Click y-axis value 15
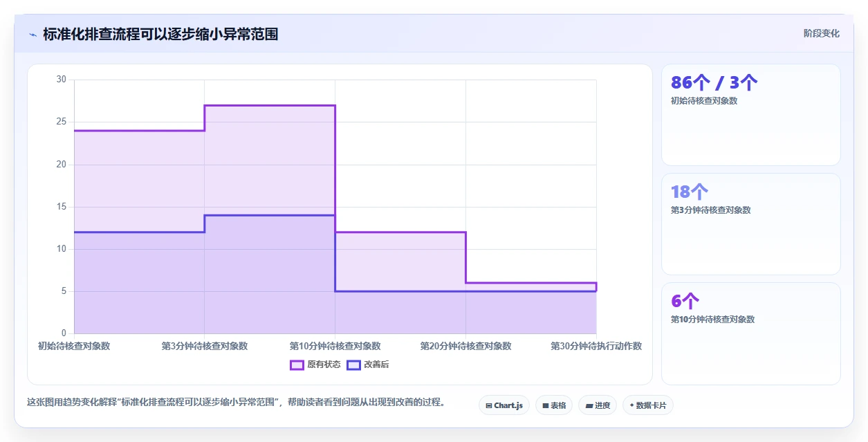The height and width of the screenshot is (442, 868). point(61,207)
